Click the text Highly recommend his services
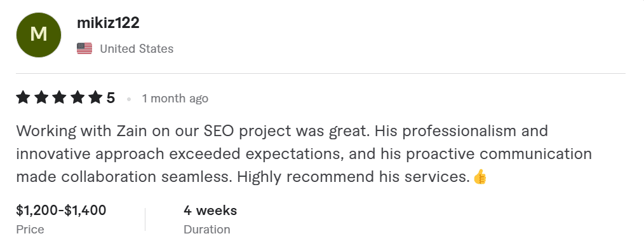The height and width of the screenshot is (243, 644). (353, 177)
